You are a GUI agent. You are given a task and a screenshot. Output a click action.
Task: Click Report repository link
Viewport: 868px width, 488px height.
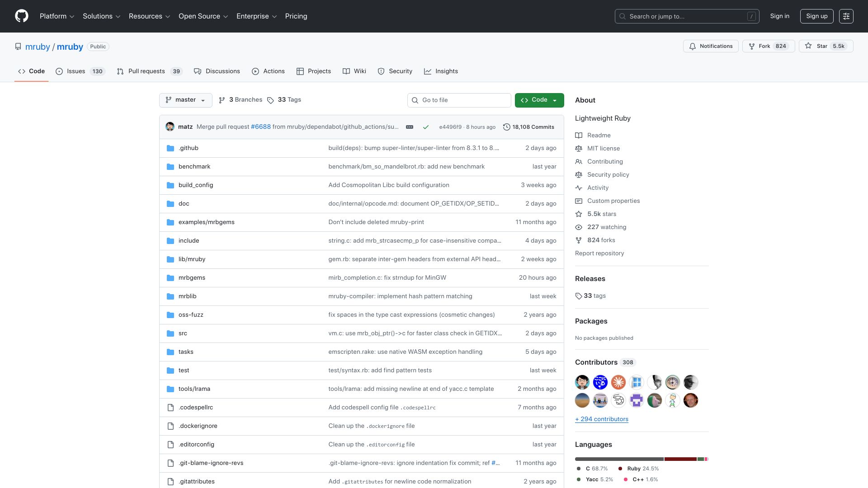coord(599,253)
